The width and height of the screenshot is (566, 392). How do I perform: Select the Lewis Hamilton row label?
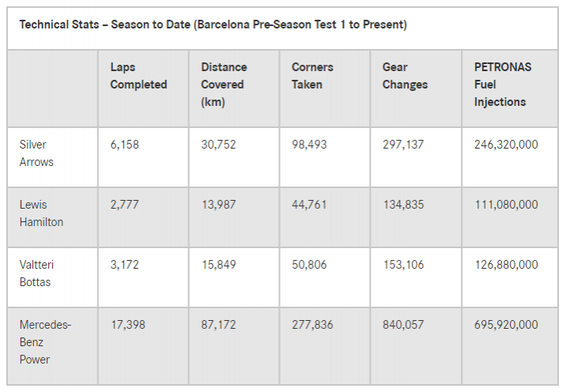41,213
